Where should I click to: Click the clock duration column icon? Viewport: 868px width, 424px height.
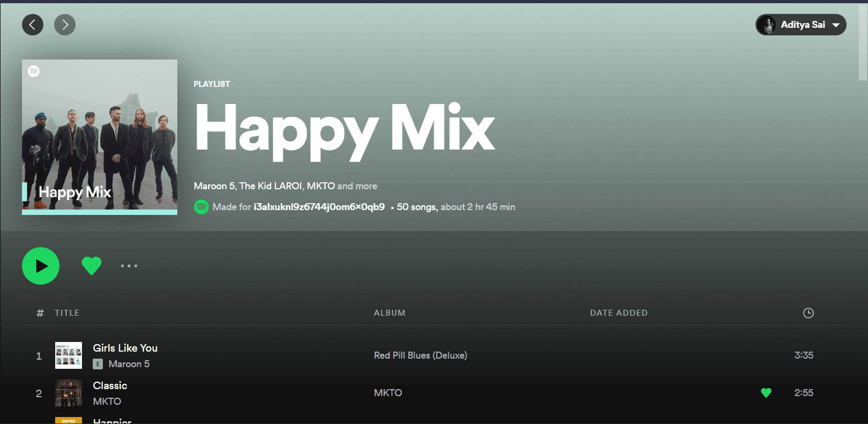tap(809, 313)
